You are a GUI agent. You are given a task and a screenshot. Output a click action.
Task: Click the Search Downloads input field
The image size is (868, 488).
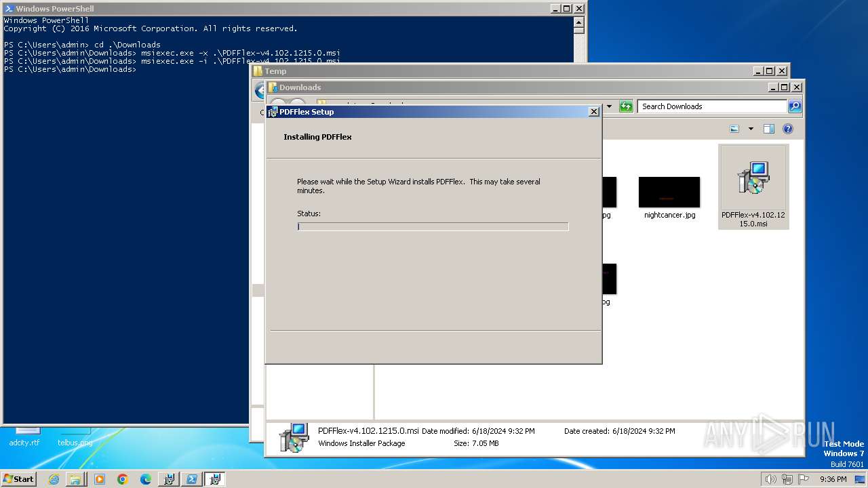712,106
